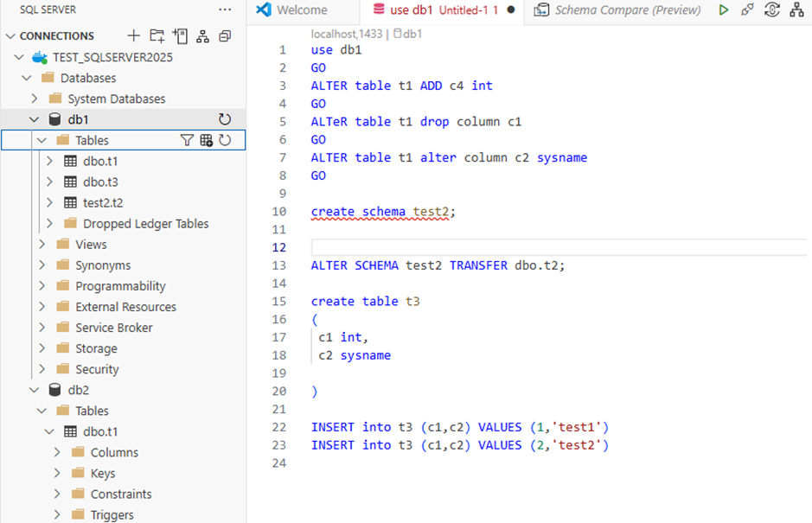Select the Service Broker folder
Image resolution: width=812 pixels, height=523 pixels.
point(114,328)
